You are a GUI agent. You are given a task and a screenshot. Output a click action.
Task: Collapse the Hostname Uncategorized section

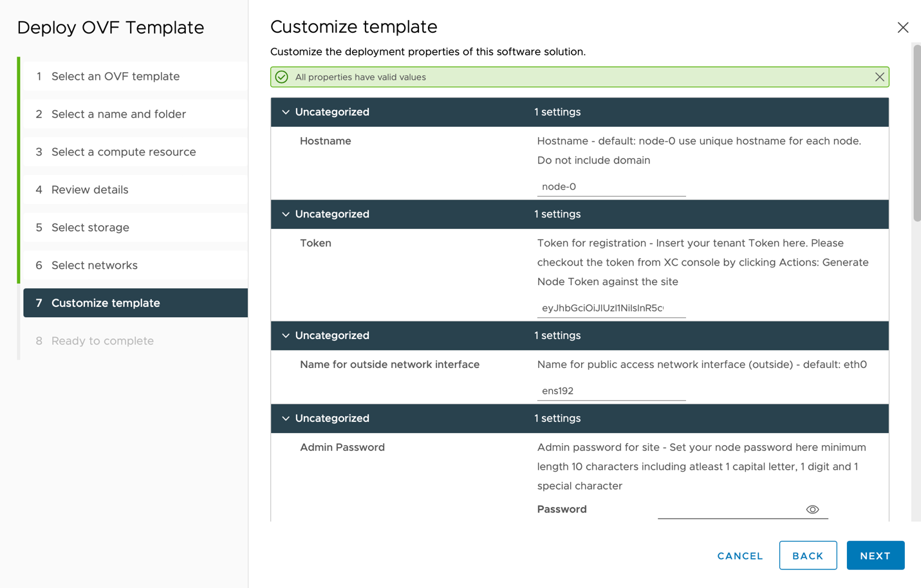pyautogui.click(x=285, y=111)
